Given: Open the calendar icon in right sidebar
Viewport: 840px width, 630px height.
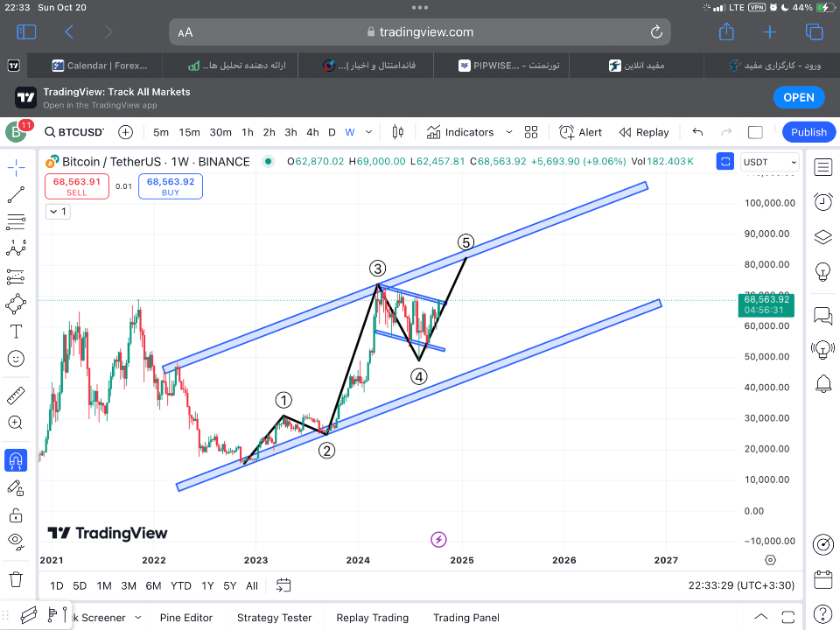Looking at the screenshot, I should [822, 579].
